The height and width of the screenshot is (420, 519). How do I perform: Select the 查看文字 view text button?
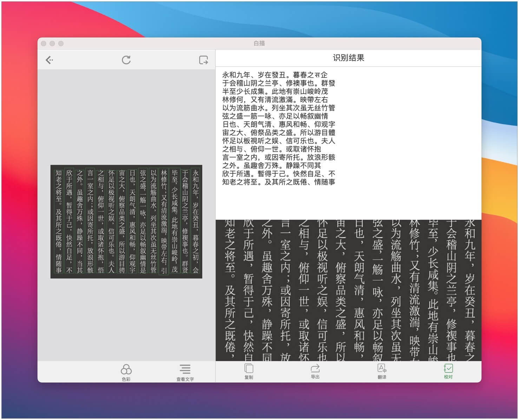click(185, 372)
